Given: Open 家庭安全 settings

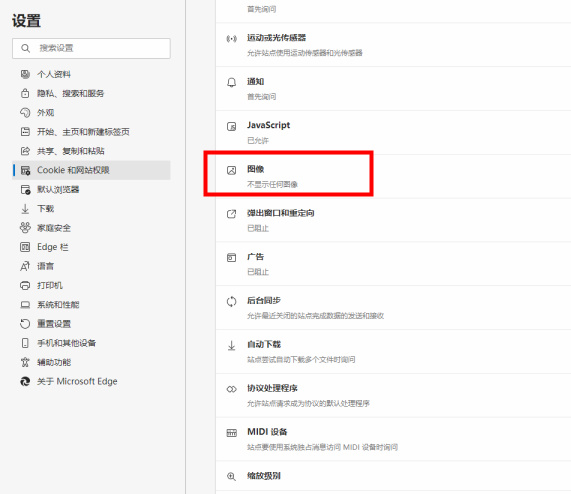Looking at the screenshot, I should [x=91, y=228].
